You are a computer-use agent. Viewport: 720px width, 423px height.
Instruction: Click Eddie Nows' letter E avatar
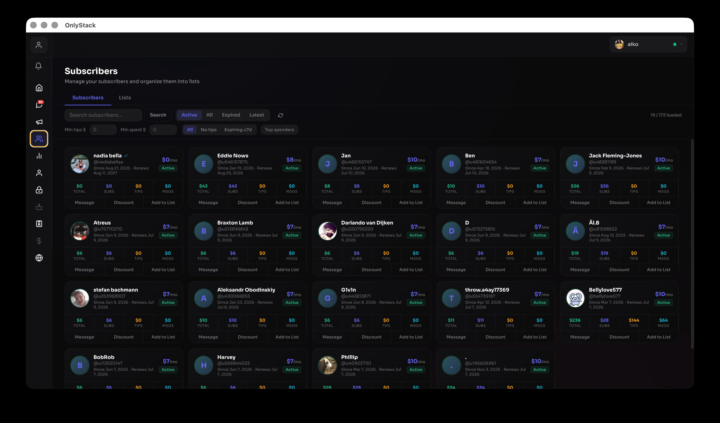pyautogui.click(x=203, y=164)
